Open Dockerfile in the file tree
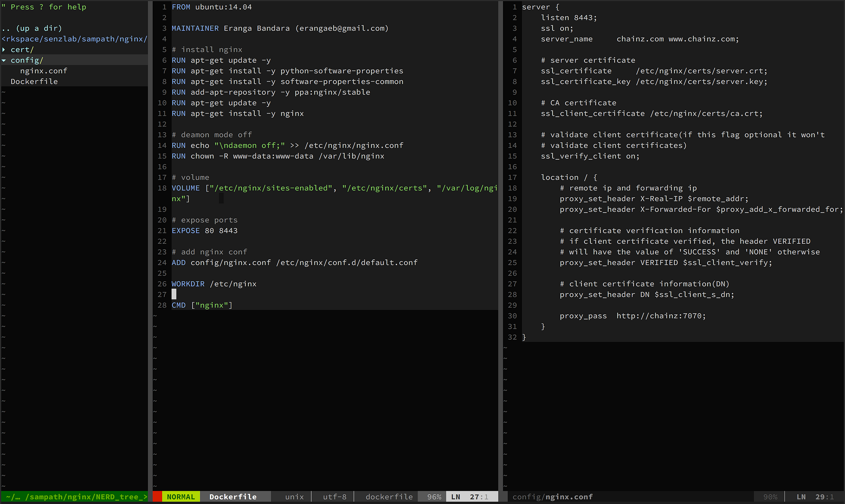 click(34, 82)
